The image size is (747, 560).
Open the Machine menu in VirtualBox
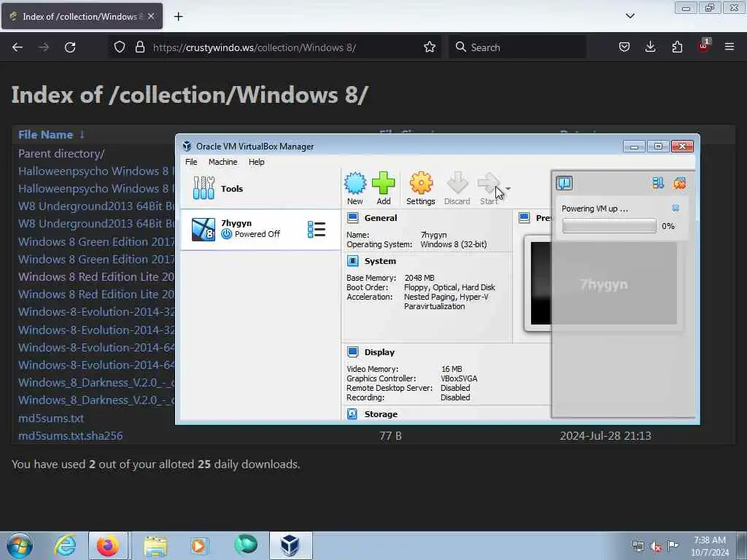222,162
